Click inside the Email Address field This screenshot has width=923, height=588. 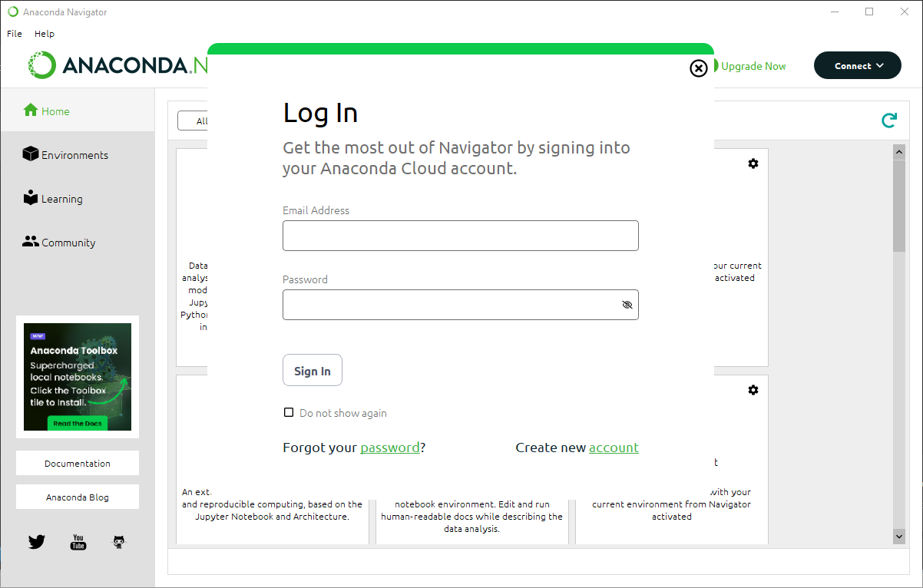[x=461, y=236]
